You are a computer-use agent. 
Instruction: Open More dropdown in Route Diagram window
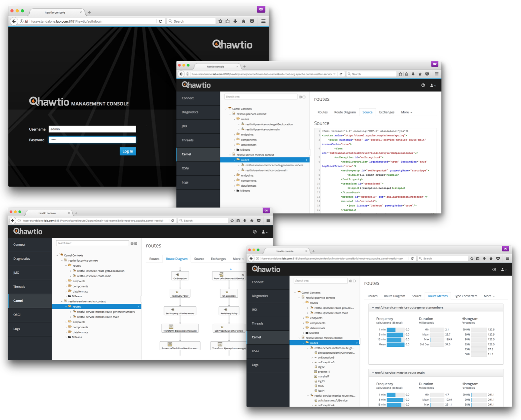point(238,259)
